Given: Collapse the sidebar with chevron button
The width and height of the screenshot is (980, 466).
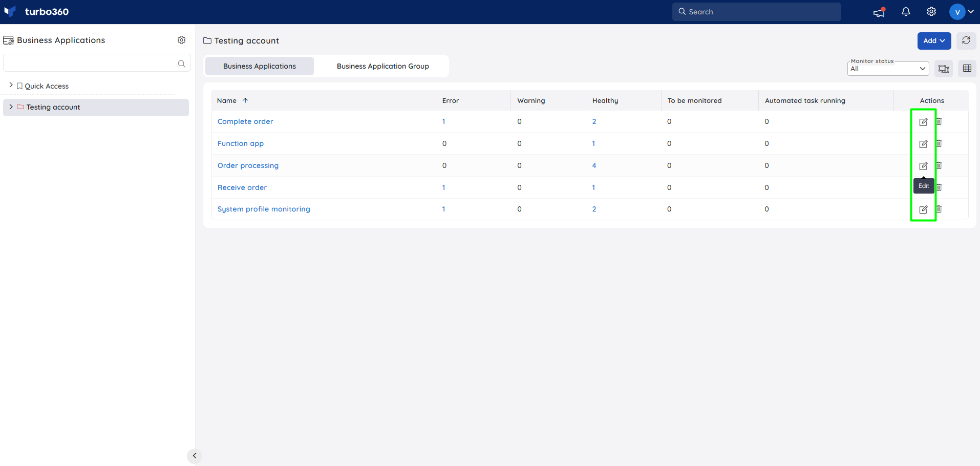Looking at the screenshot, I should 195,456.
